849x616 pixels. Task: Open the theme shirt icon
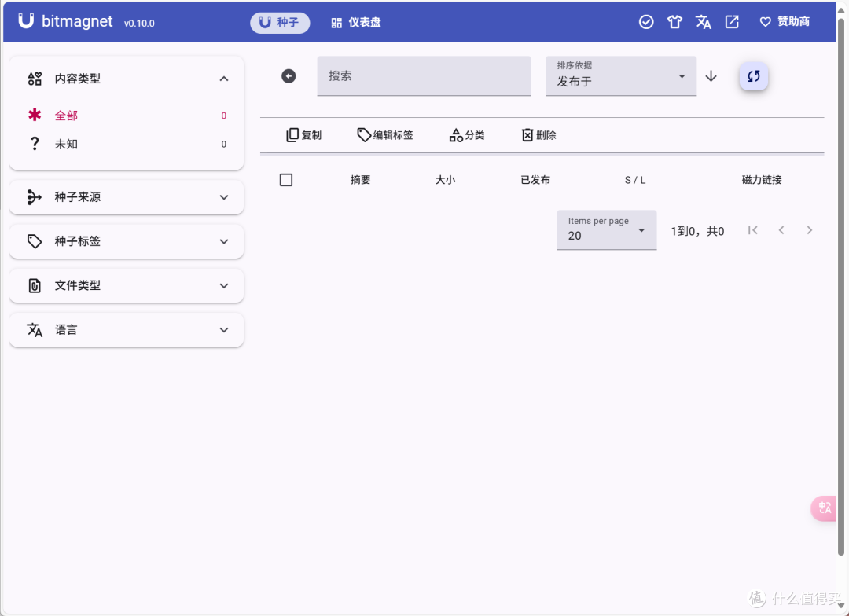[x=674, y=22]
